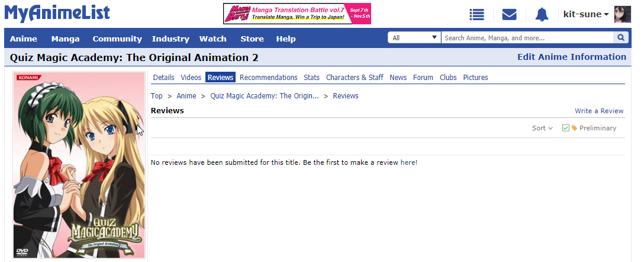Open the Manga Translation Battle banner
Screen dimensions: 644x262
297,14
